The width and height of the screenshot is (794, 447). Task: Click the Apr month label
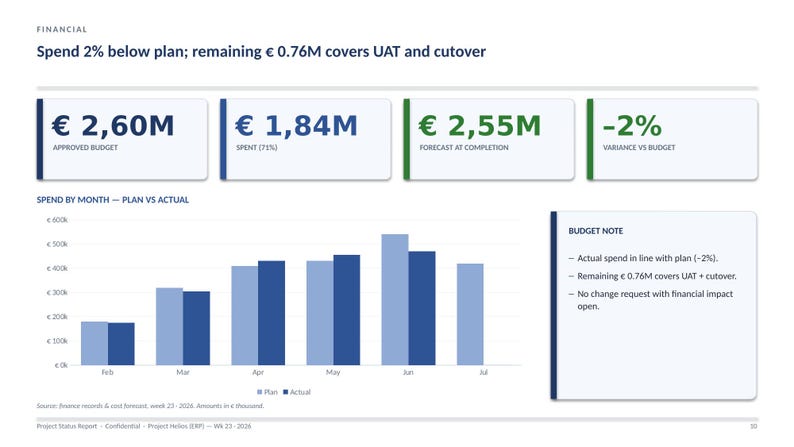[258, 372]
